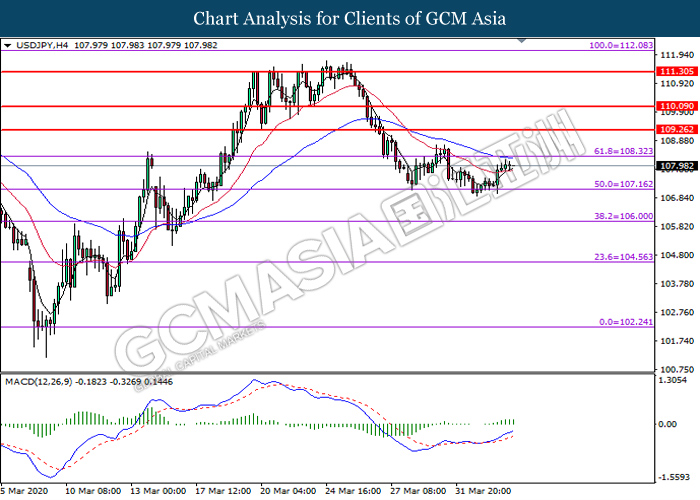Viewport: 700px width, 500px height.
Task: Click the 109.262 red price label
Action: point(677,129)
